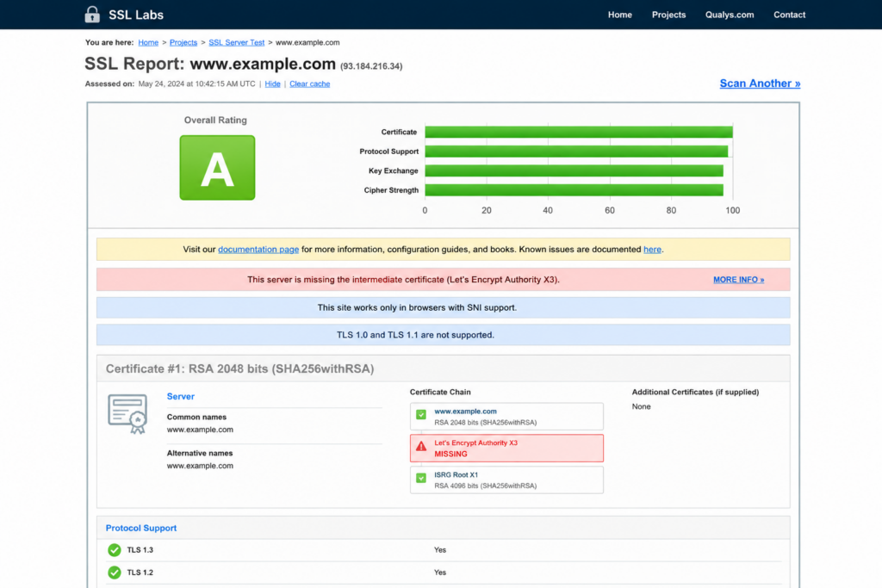Click the SSL Labs padlock logo icon
Image resolution: width=882 pixels, height=588 pixels.
pos(92,15)
